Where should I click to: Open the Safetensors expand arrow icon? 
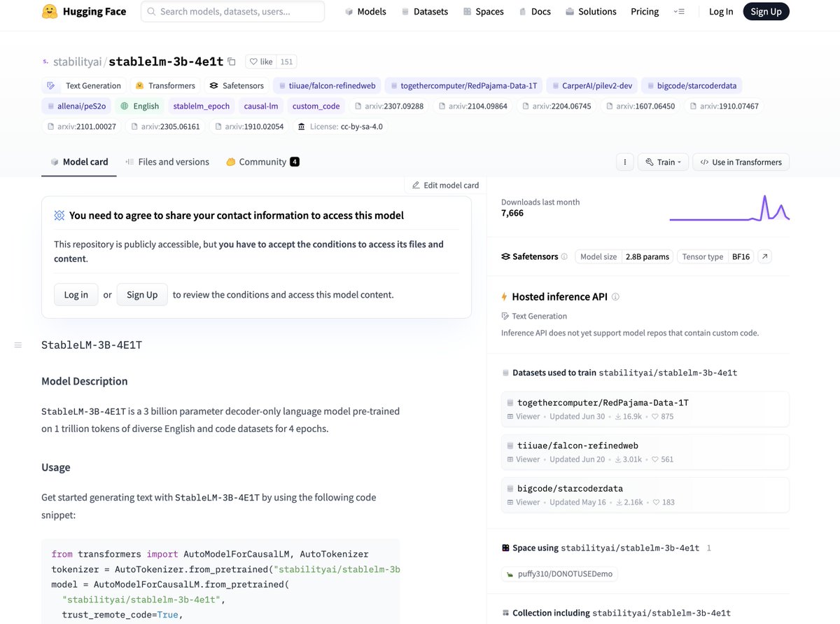point(765,257)
